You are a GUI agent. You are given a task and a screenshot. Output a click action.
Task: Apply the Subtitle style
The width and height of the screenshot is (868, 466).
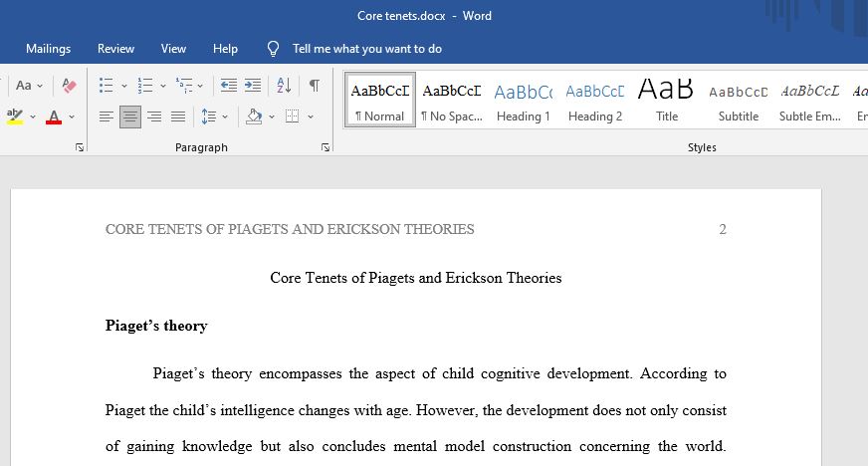click(739, 101)
